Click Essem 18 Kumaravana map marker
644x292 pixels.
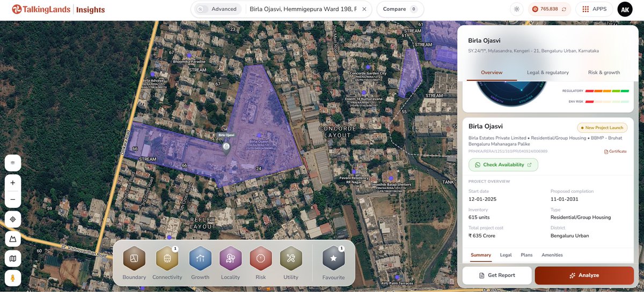[363, 93]
